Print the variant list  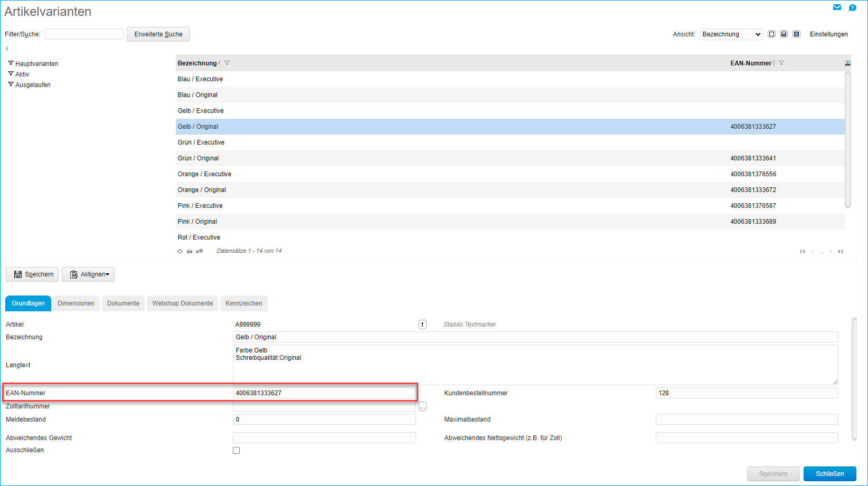[190, 251]
